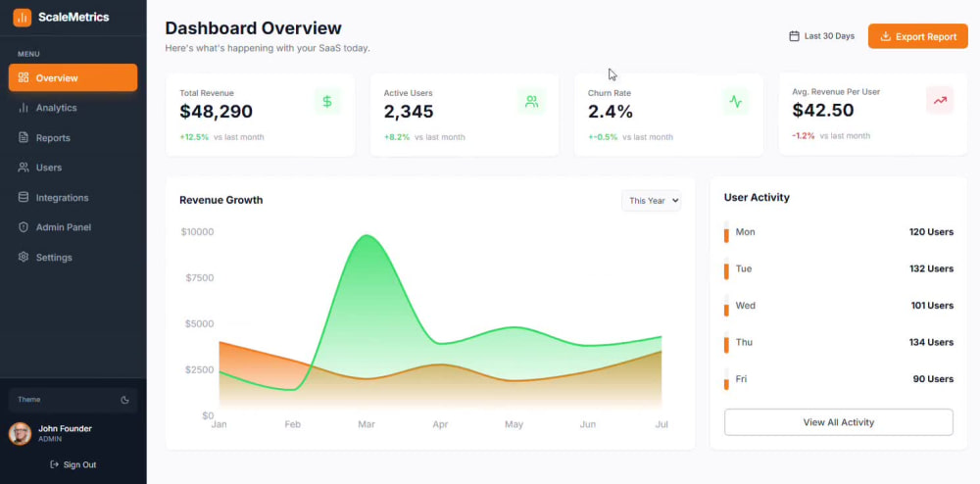Click the Jul x-axis label
This screenshot has width=980, height=484.
(661, 424)
